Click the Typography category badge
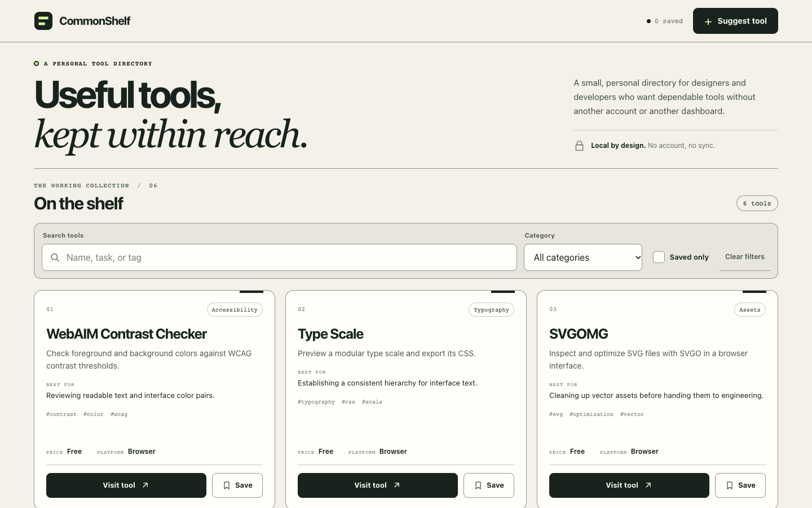 pyautogui.click(x=491, y=310)
